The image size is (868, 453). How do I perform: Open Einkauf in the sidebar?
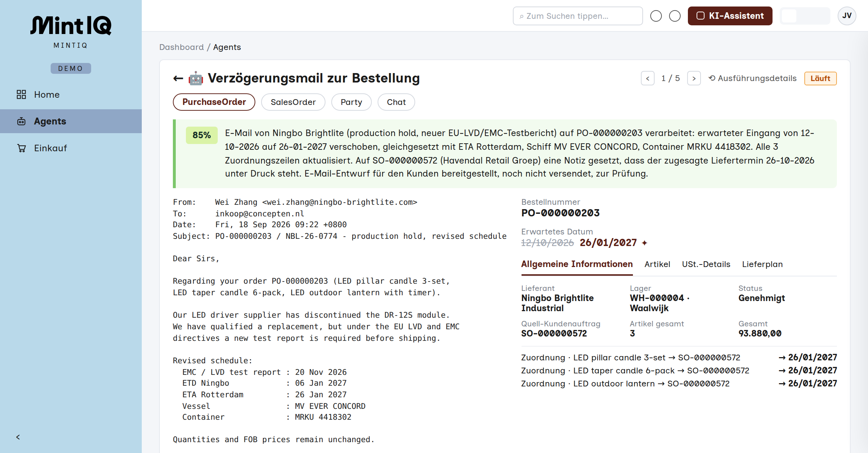[71, 148]
